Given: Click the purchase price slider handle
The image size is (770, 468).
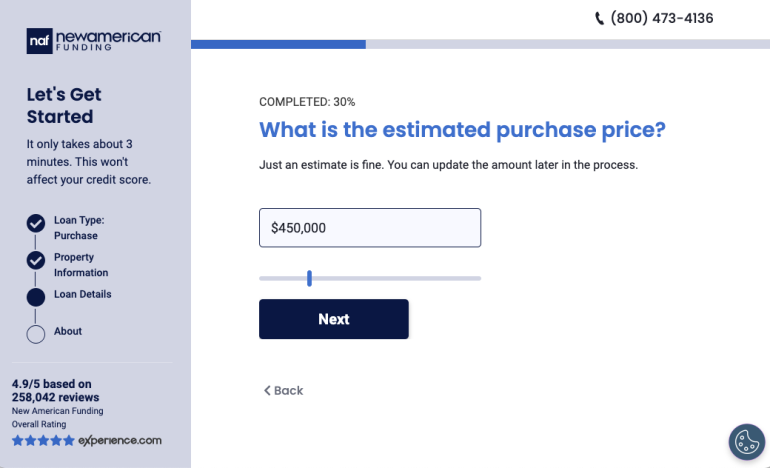Looking at the screenshot, I should tap(310, 278).
